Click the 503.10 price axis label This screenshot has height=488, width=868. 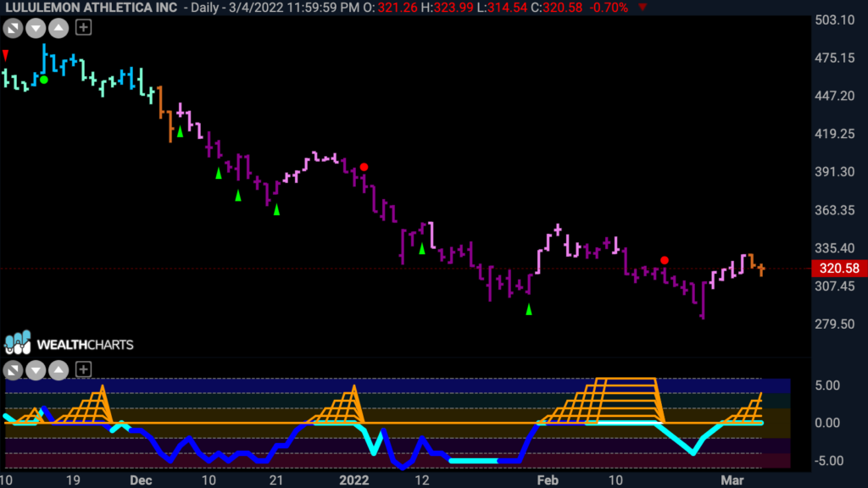coord(835,20)
